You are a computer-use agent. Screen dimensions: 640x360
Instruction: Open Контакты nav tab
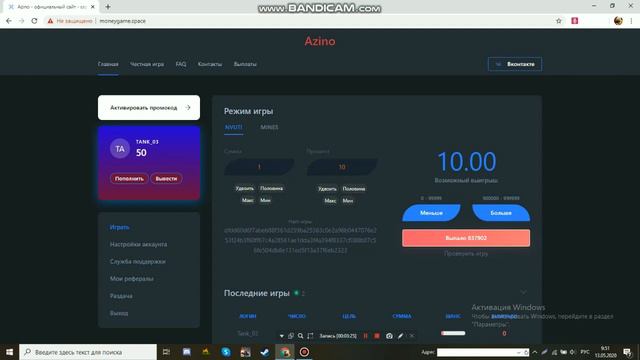tap(210, 64)
